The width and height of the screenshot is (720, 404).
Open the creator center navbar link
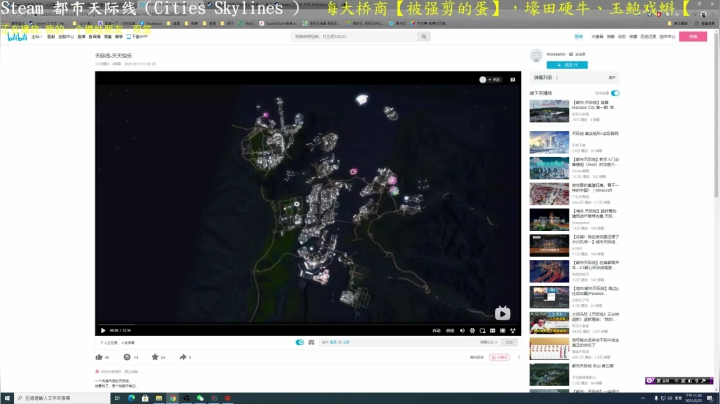[667, 37]
